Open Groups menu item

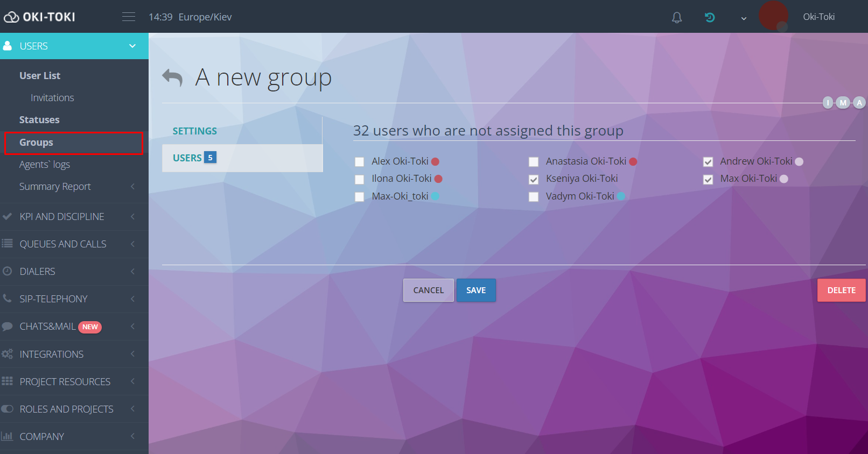pos(74,143)
